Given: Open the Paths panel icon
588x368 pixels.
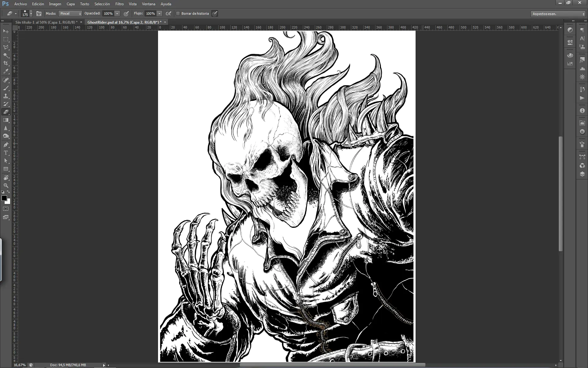Looking at the screenshot, I should click(582, 157).
